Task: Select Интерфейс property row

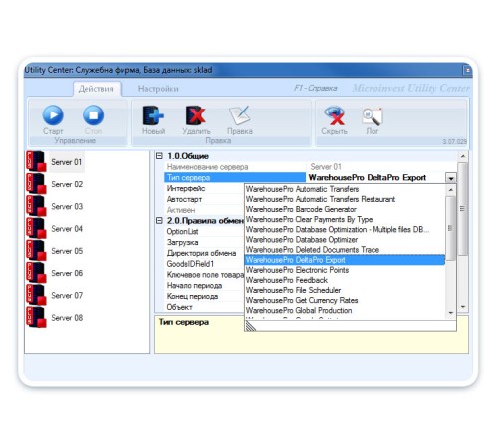Action: pyautogui.click(x=204, y=188)
